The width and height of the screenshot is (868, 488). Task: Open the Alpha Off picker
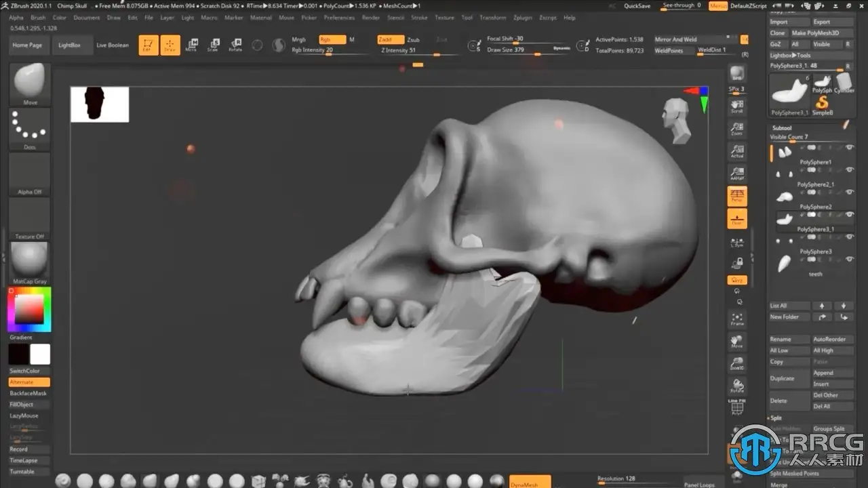30,174
